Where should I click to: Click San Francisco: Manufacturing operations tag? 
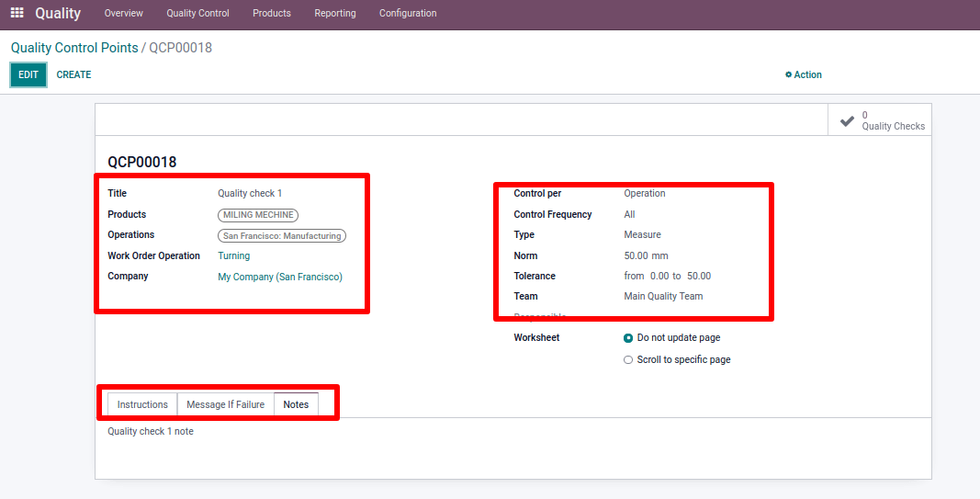(x=282, y=236)
